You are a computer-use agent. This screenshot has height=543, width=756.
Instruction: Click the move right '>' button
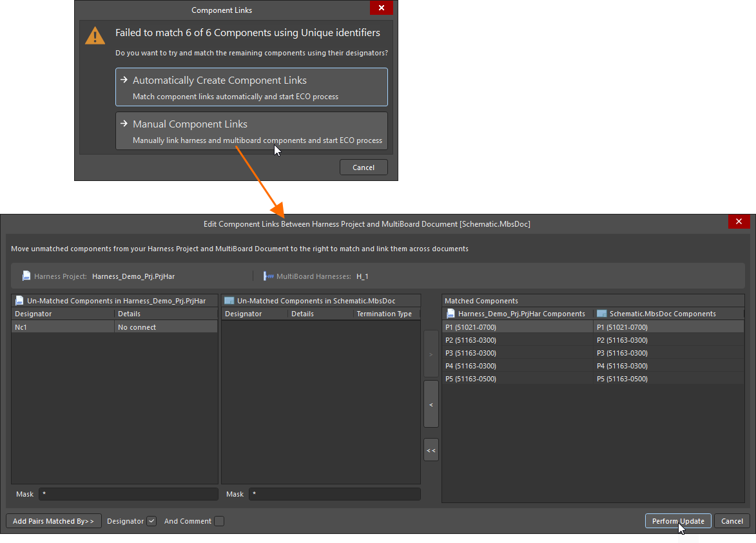tap(431, 354)
